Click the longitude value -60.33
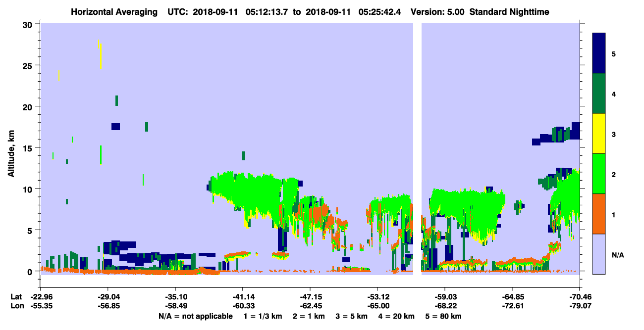This screenshot has width=644, height=330. [242, 306]
